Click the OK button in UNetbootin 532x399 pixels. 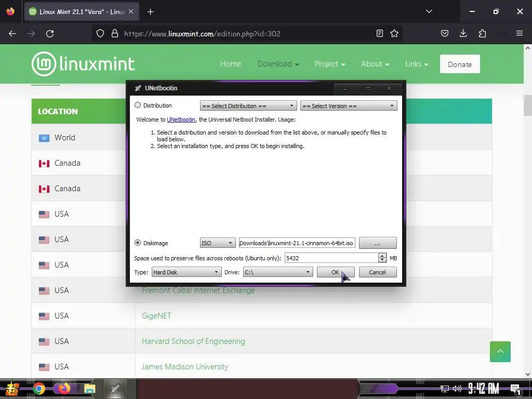(x=335, y=272)
